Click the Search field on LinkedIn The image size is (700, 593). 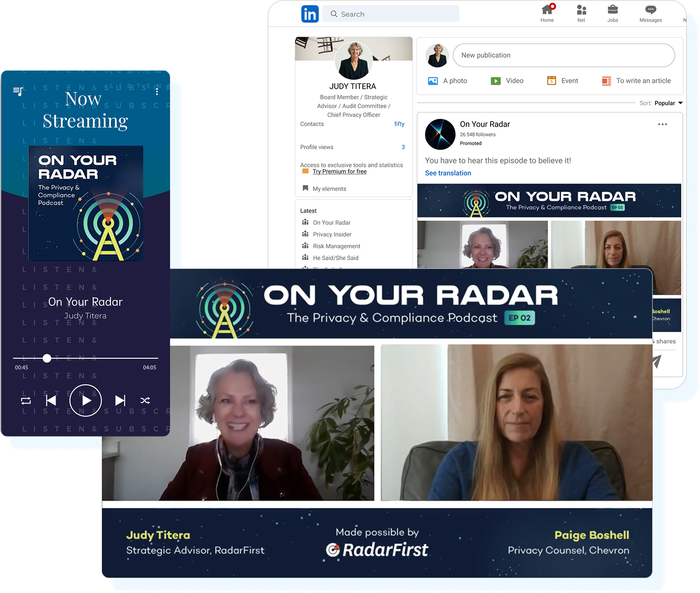390,14
